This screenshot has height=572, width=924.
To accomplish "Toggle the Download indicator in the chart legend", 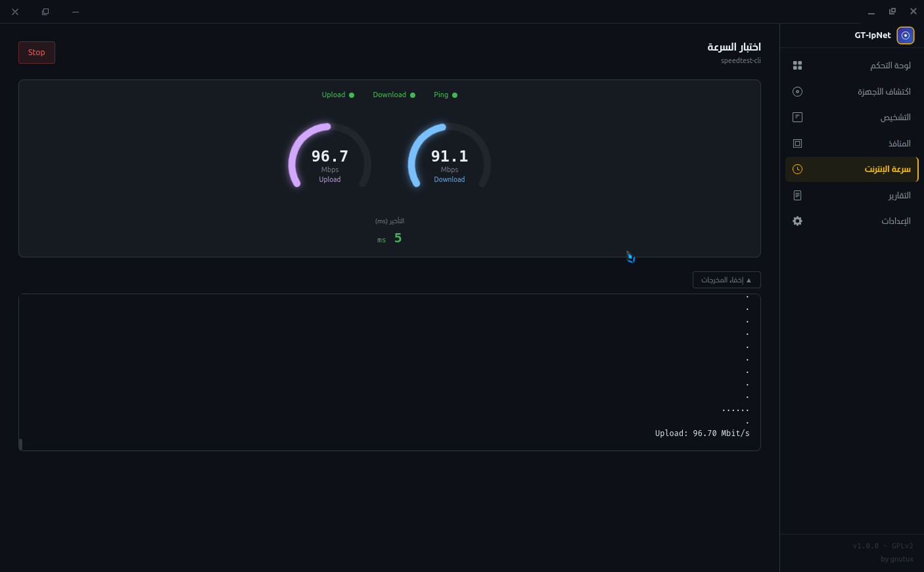I will (x=394, y=95).
